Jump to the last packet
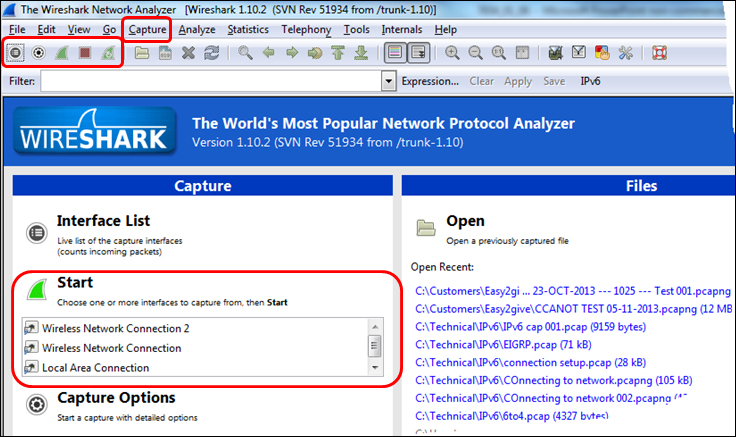 (x=361, y=53)
